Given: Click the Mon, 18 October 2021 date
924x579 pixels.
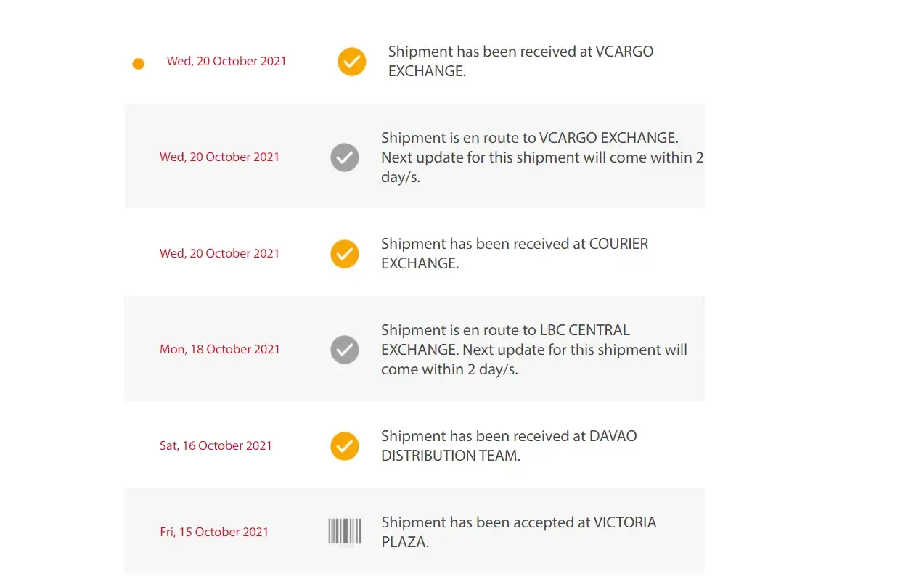Looking at the screenshot, I should click(219, 349).
